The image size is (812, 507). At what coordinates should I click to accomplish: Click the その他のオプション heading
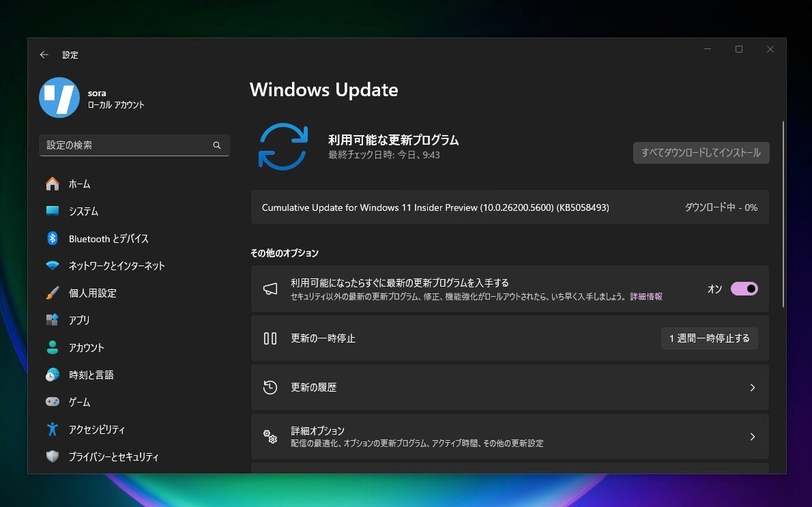tap(285, 252)
